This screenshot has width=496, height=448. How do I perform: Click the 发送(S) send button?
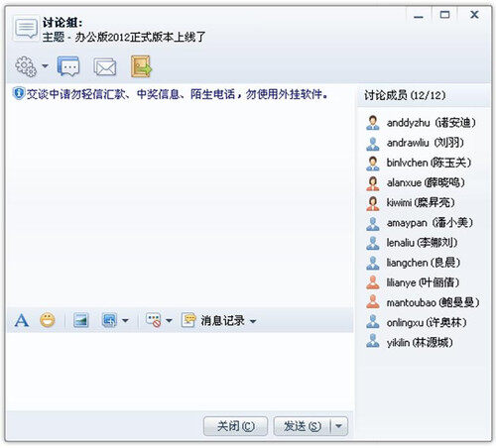(x=303, y=426)
